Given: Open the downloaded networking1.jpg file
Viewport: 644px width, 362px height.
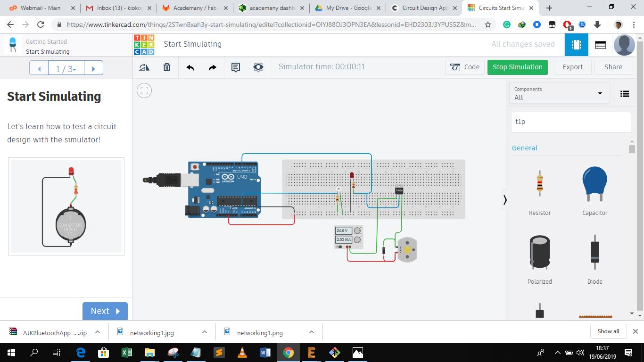Looking at the screenshot, I should click(x=152, y=333).
